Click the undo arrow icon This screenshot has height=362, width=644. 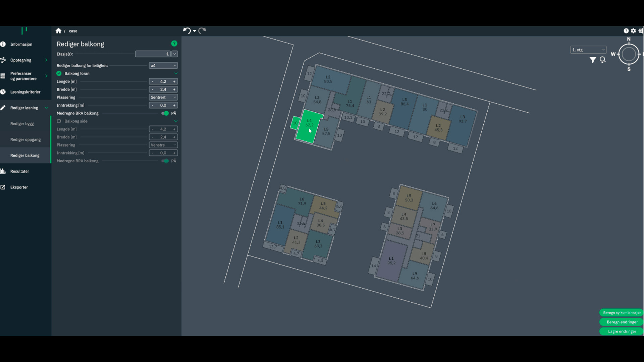pyautogui.click(x=187, y=31)
